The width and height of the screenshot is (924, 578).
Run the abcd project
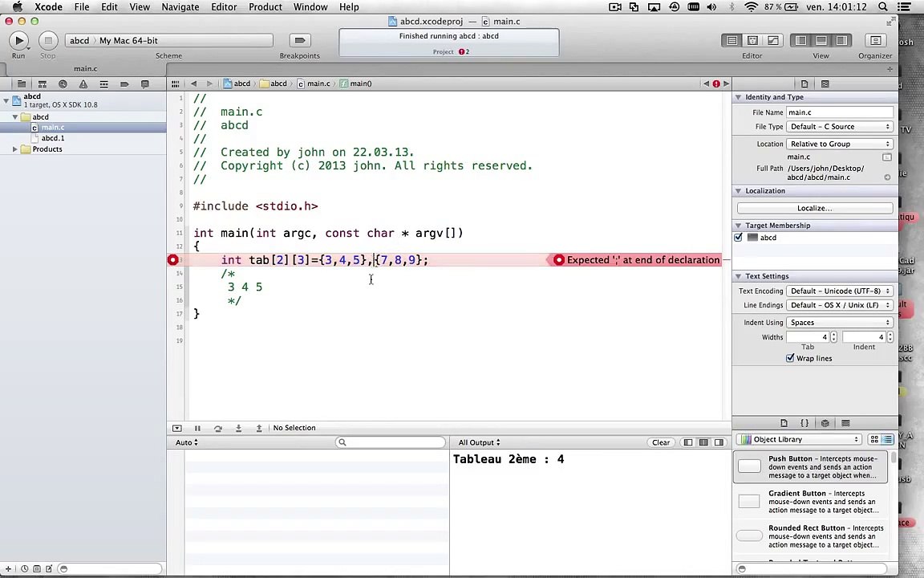pos(18,41)
